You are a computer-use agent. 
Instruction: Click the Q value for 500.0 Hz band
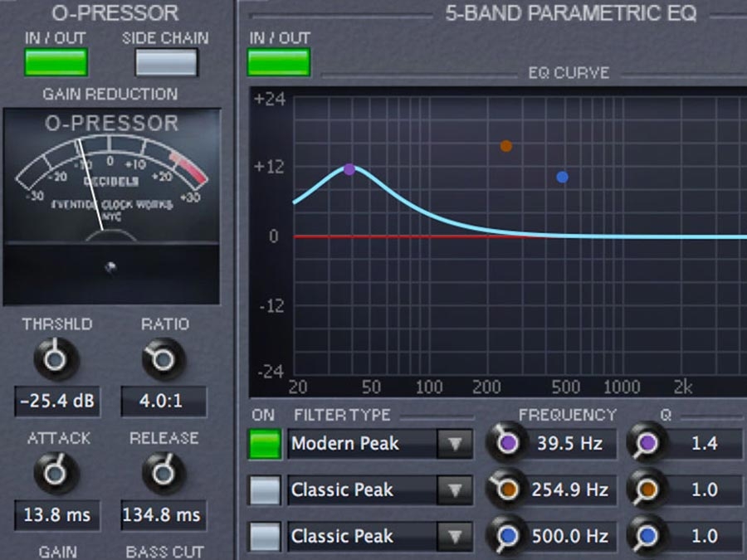coord(704,536)
